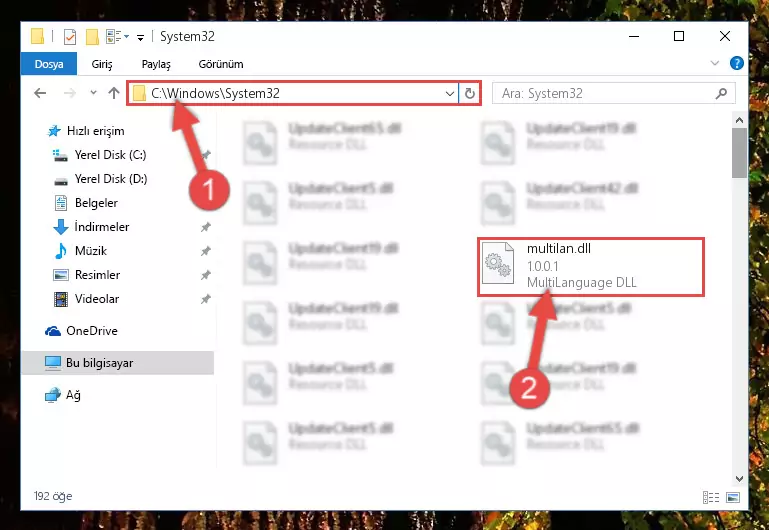
Task: Click the search magnifier icon
Action: [x=721, y=93]
